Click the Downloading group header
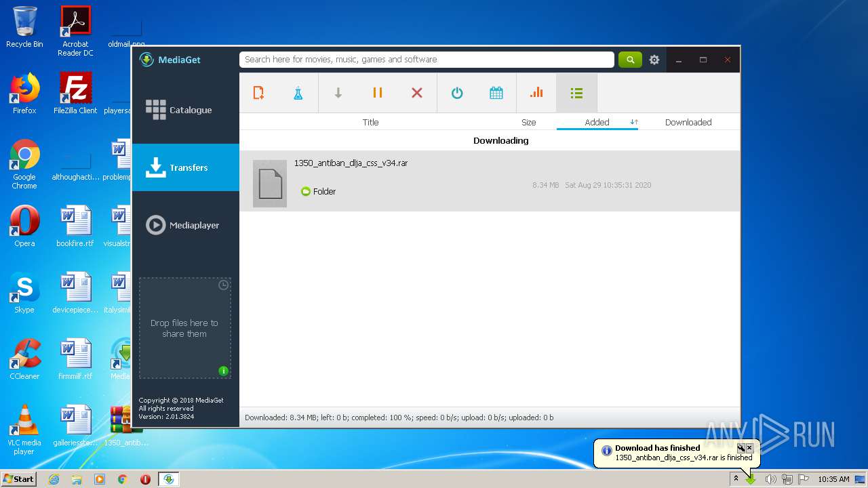868x488 pixels. [x=500, y=141]
